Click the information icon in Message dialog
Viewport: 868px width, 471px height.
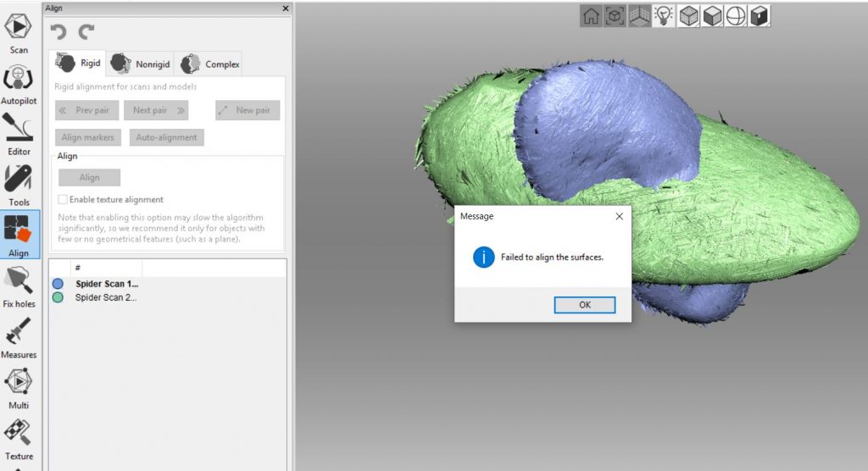pyautogui.click(x=483, y=257)
